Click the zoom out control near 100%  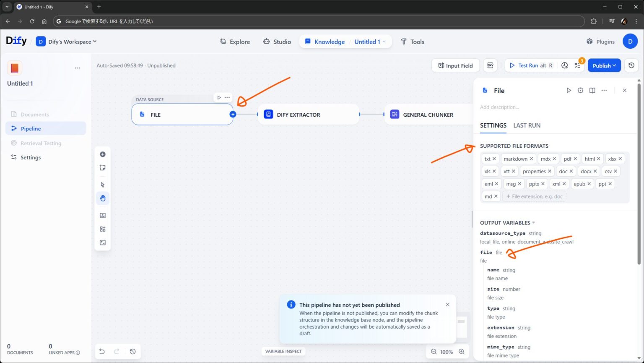click(434, 351)
